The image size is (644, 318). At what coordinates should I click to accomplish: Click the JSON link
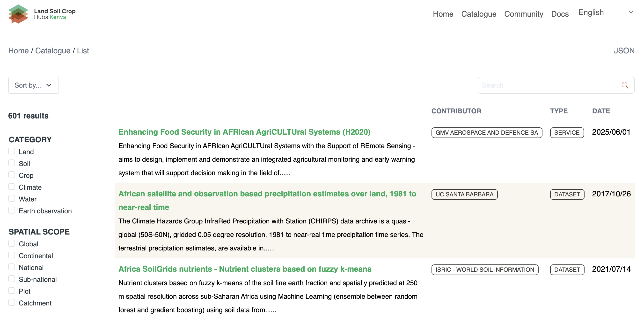coord(624,51)
